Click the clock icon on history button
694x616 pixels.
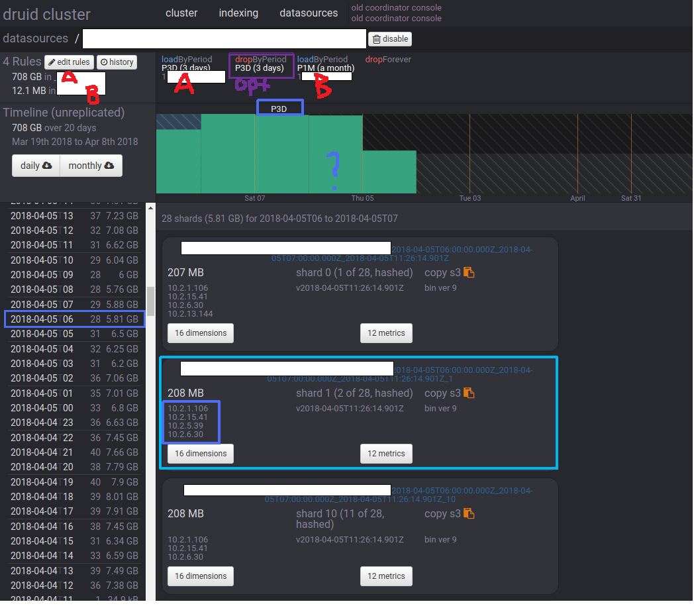click(x=104, y=62)
